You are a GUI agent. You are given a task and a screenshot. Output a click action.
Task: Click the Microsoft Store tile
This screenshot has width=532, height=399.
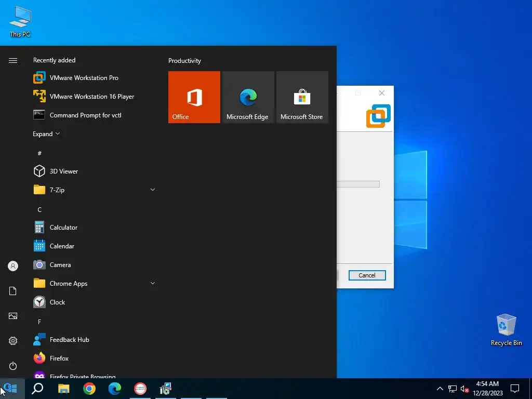(x=302, y=97)
